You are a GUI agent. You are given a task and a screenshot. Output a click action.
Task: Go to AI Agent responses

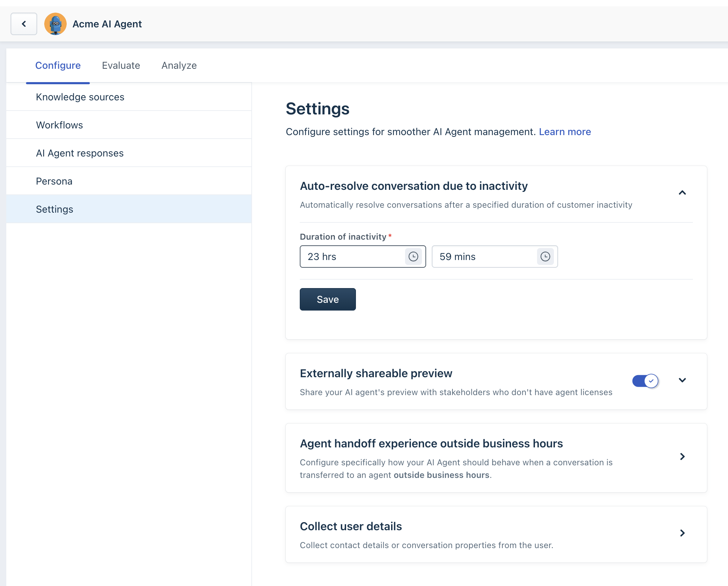tap(80, 153)
